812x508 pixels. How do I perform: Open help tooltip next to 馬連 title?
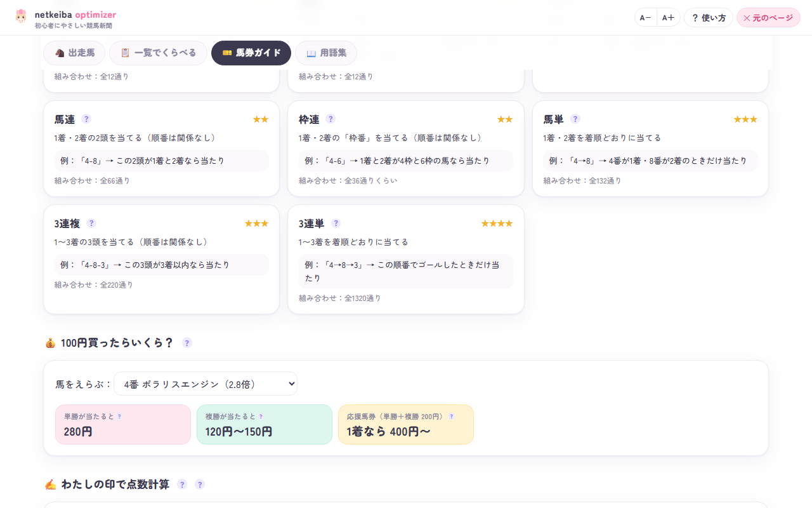(x=86, y=119)
